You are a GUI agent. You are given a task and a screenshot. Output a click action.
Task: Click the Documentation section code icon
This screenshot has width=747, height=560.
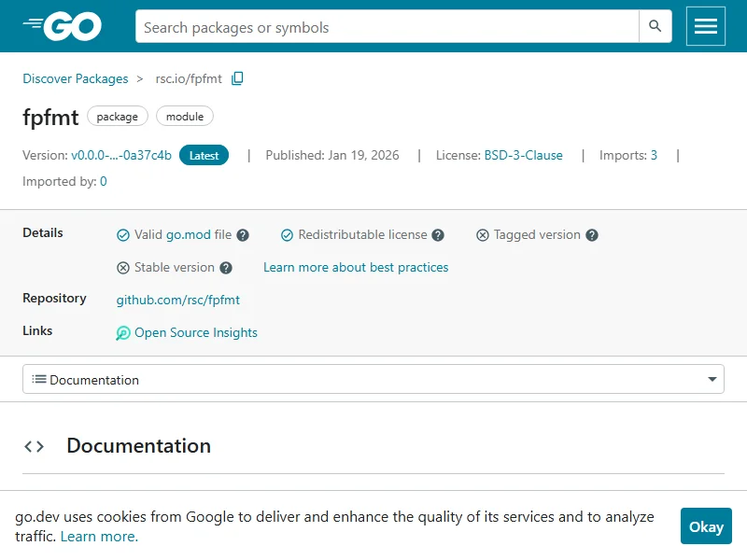coord(34,446)
